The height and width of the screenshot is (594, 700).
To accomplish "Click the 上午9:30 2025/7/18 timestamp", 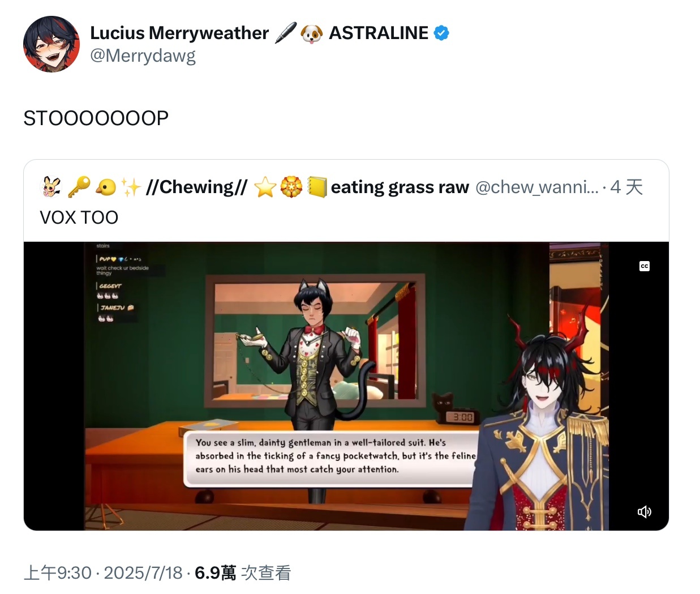I will pyautogui.click(x=103, y=573).
